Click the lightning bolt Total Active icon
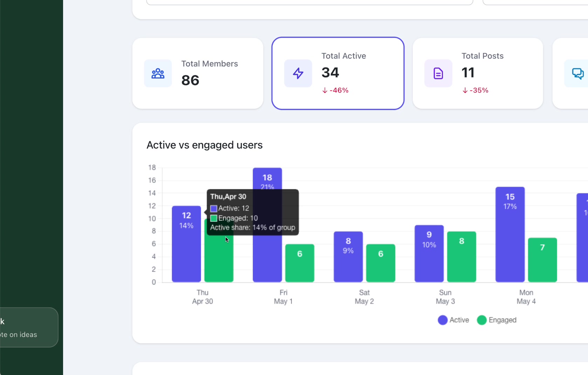The width and height of the screenshot is (588, 375). pyautogui.click(x=298, y=73)
